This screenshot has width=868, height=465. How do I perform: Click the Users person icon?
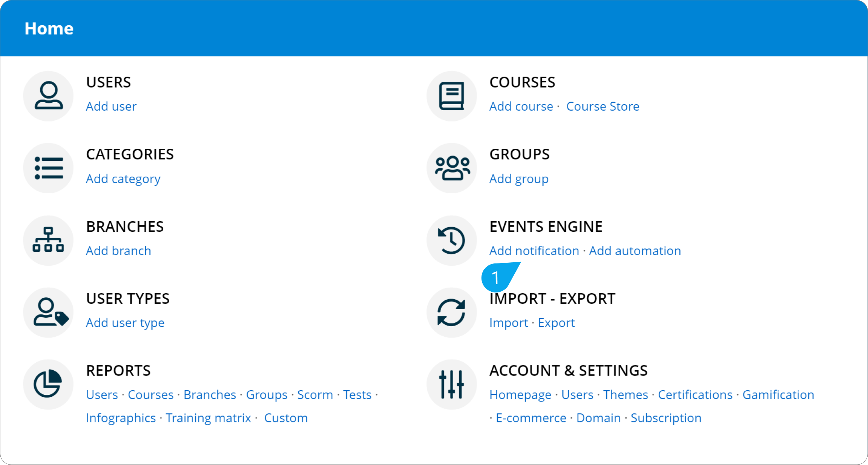point(48,96)
